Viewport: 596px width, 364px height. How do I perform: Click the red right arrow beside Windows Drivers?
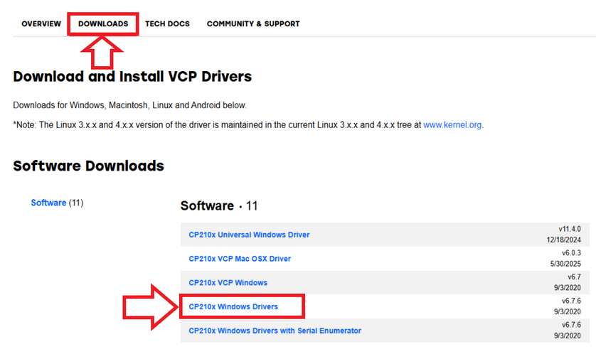click(x=148, y=306)
